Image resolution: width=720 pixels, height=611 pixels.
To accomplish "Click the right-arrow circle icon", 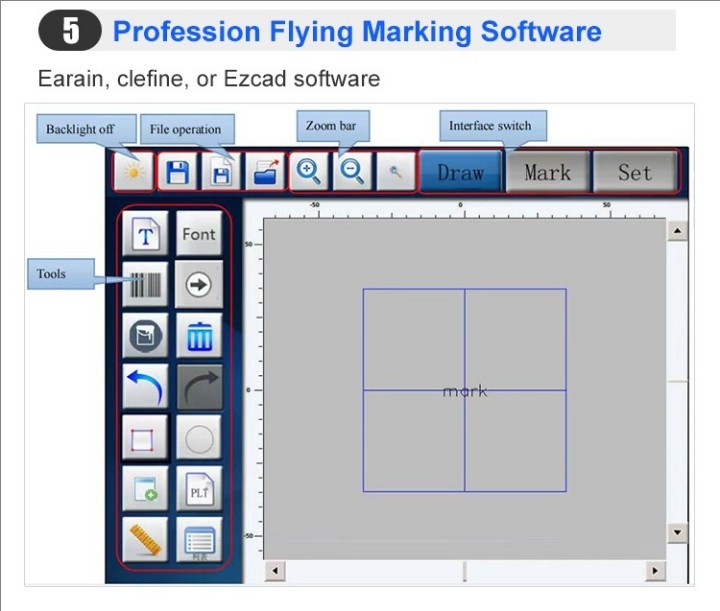I will pyautogui.click(x=199, y=285).
